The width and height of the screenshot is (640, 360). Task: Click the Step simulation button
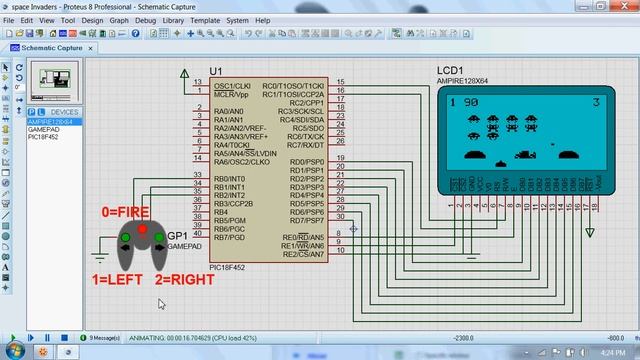(x=31, y=338)
